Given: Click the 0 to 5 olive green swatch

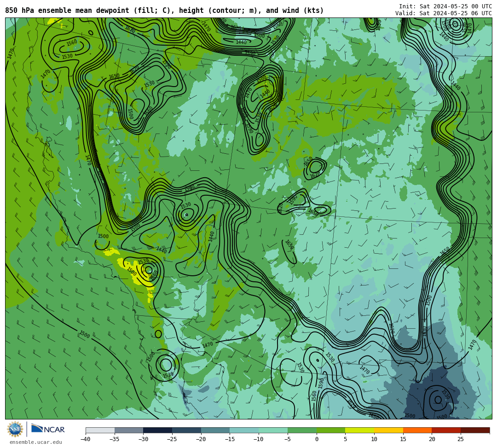Looking at the screenshot, I should (331, 430).
